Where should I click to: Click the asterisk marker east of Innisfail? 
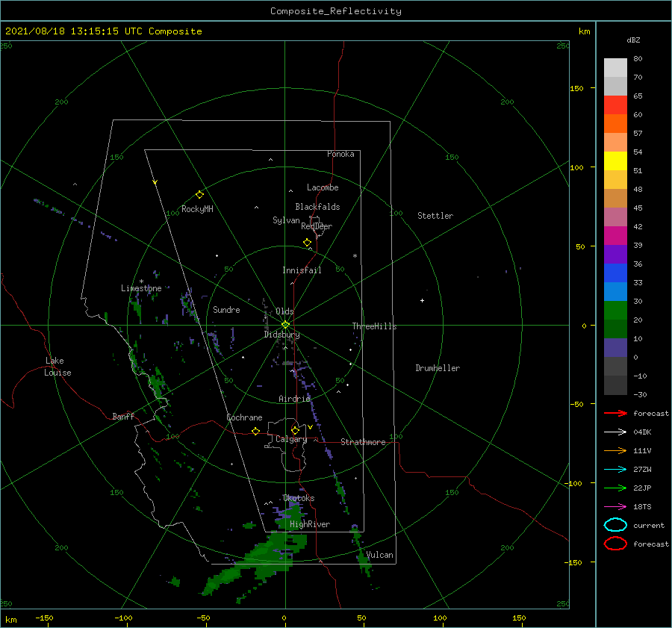(x=355, y=256)
